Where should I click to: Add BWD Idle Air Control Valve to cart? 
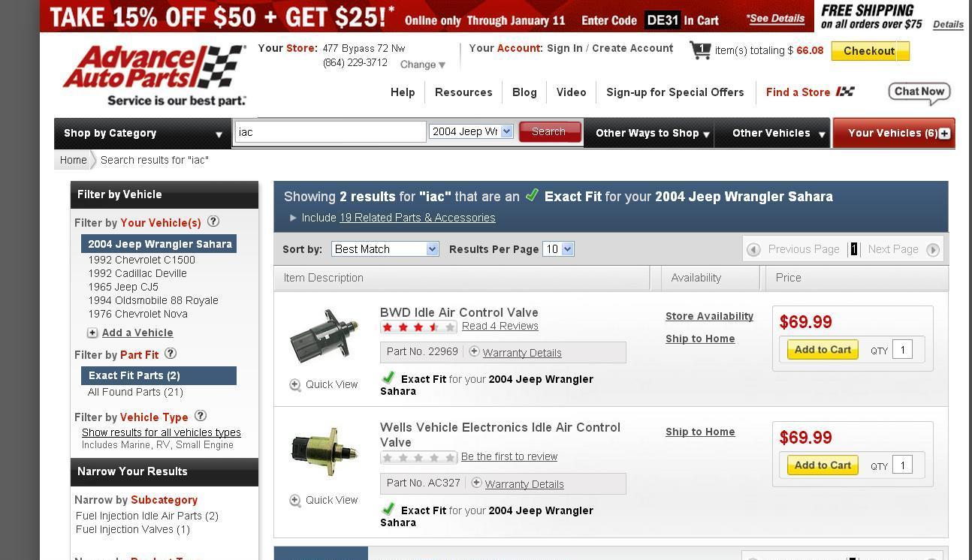click(x=823, y=350)
